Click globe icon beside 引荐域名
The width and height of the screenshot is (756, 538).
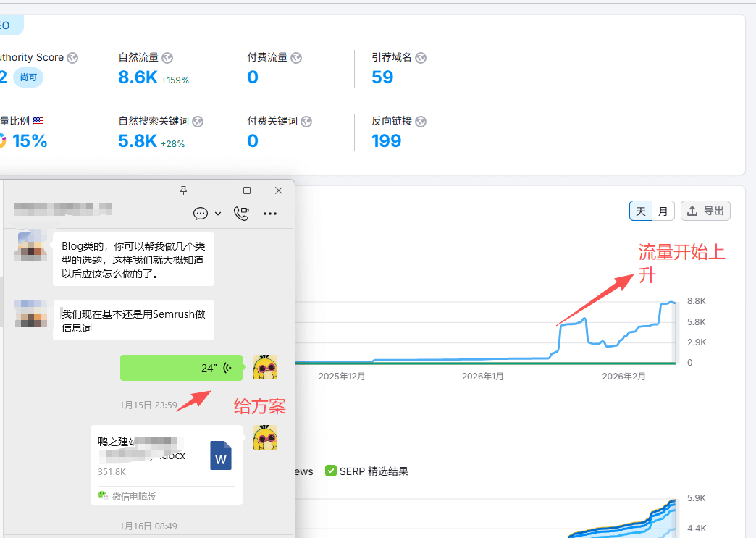pos(421,58)
